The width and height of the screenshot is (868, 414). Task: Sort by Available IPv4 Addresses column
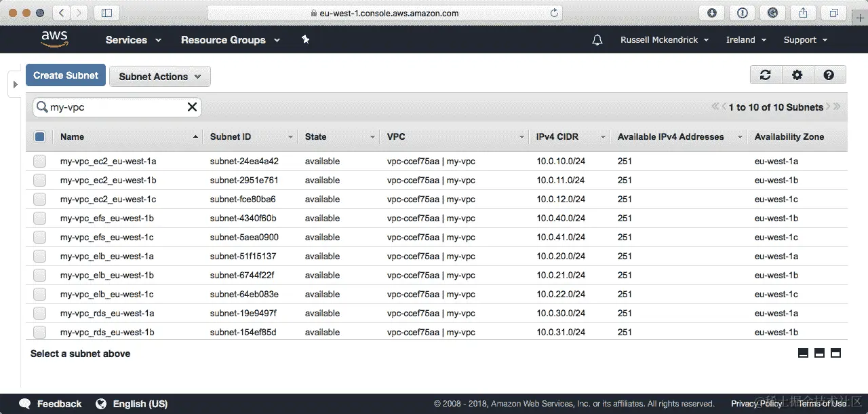click(x=671, y=136)
